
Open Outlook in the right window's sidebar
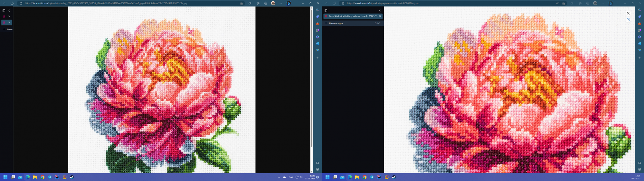point(639,44)
